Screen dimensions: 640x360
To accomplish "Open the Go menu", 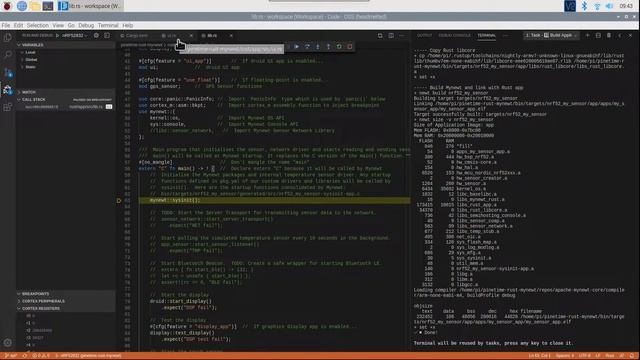I will click(x=71, y=25).
